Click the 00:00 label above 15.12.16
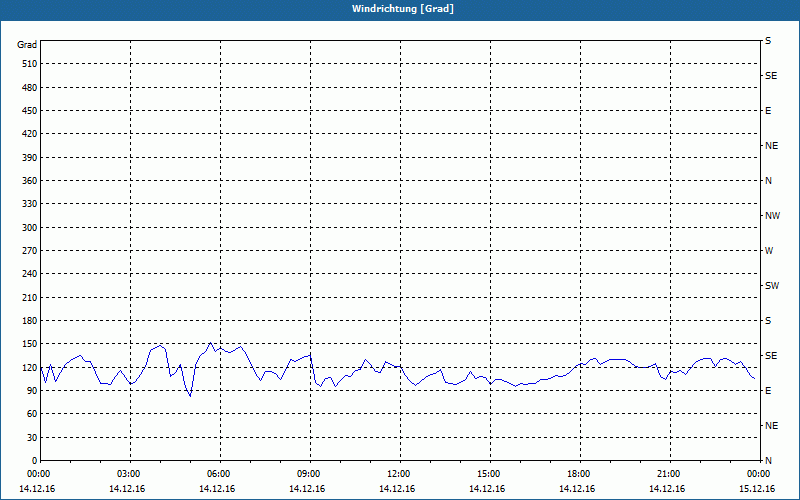800x500 pixels. pyautogui.click(x=758, y=474)
